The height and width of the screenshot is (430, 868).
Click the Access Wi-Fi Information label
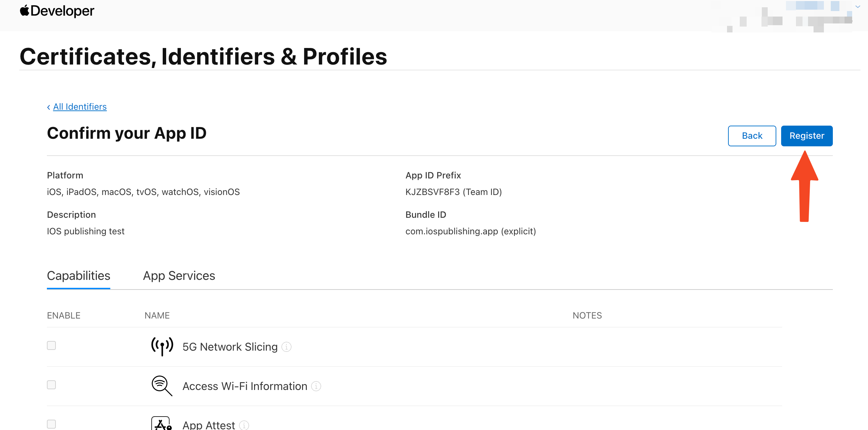coord(245,386)
